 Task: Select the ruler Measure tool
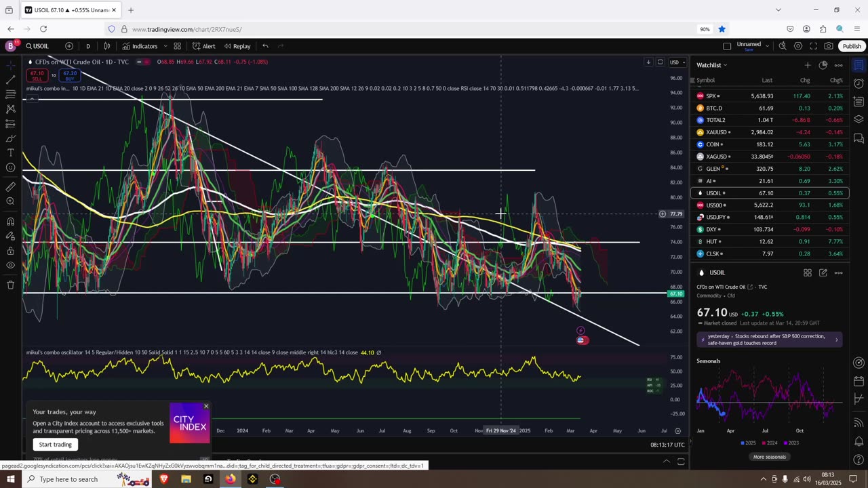tap(10, 186)
